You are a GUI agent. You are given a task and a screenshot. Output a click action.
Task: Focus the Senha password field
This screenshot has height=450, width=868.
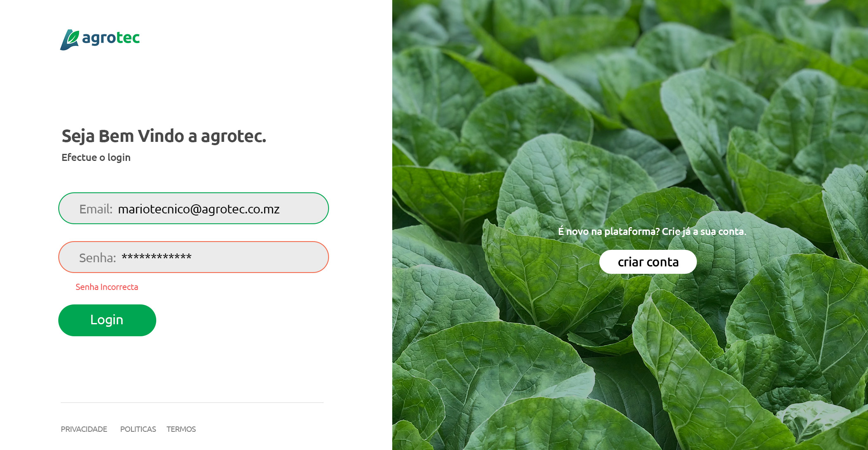click(193, 257)
